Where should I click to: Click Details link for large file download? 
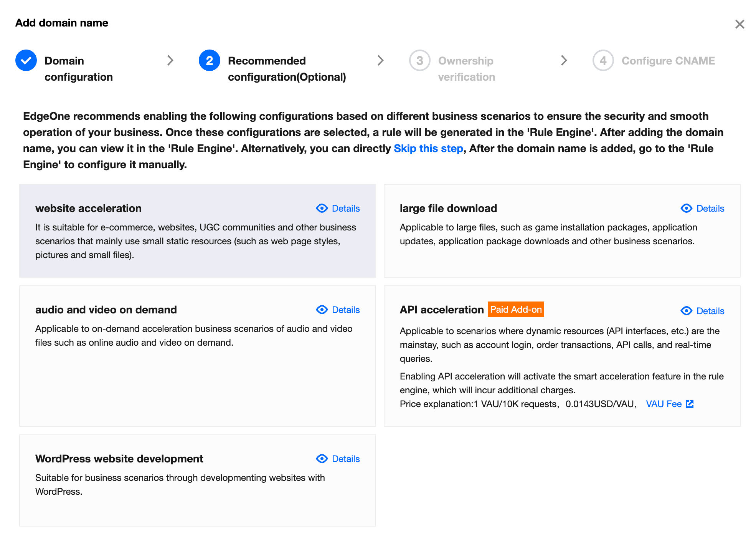pyautogui.click(x=710, y=208)
